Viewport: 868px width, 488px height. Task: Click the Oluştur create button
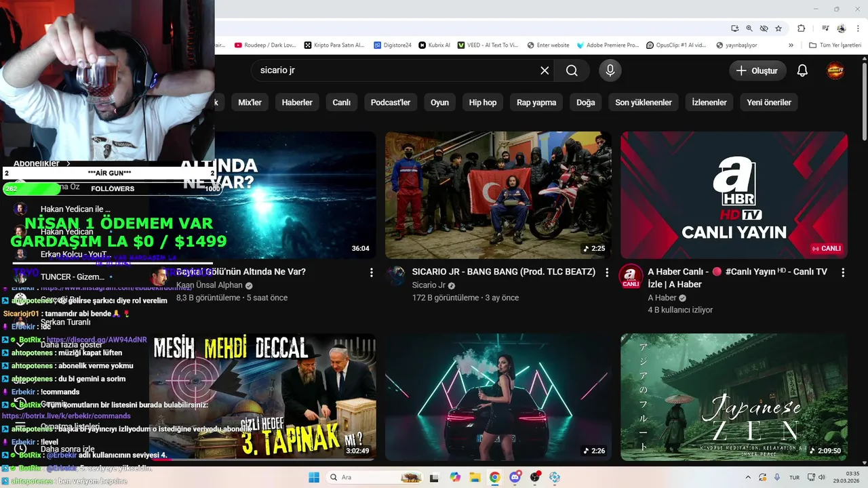coord(757,70)
